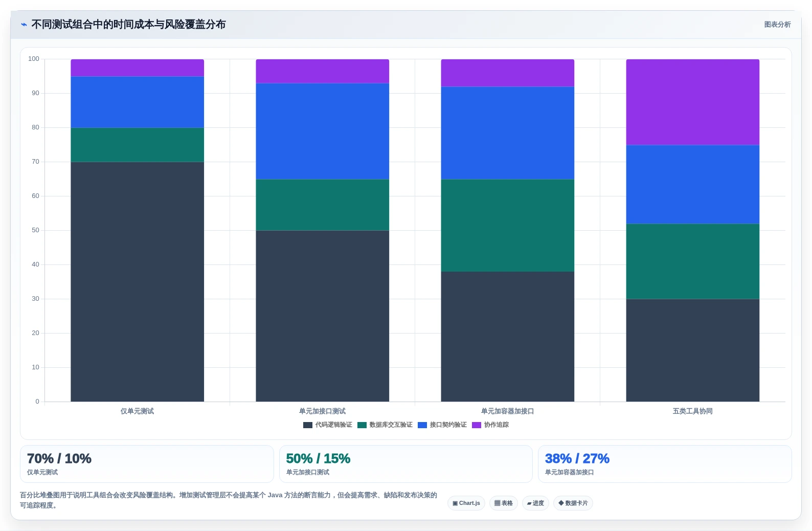This screenshot has height=531, width=812.
Task: Click the lightning icon beside the chart title
Action: point(24,25)
